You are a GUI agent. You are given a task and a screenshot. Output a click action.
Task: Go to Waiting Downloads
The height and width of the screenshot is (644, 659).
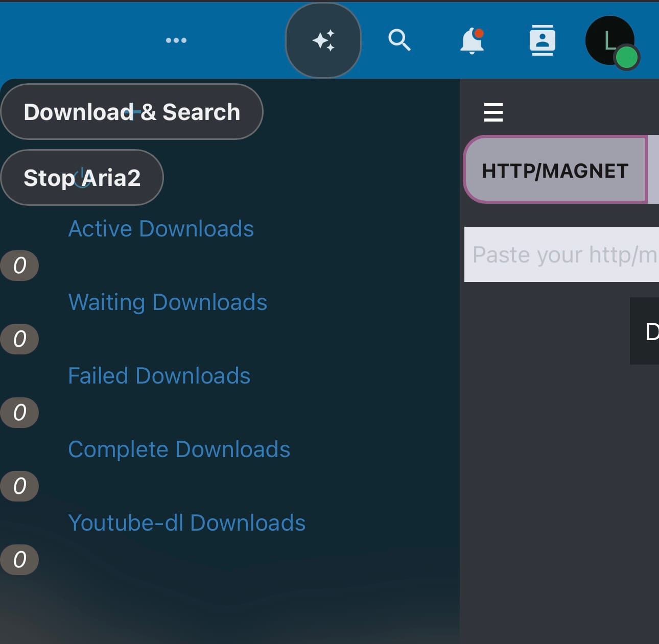point(168,302)
